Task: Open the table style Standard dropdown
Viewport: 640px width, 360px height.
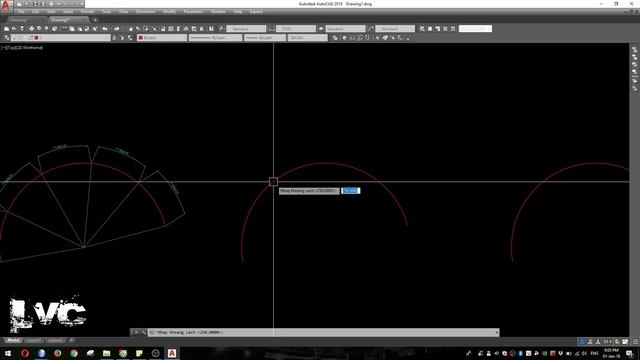Action: pos(345,29)
